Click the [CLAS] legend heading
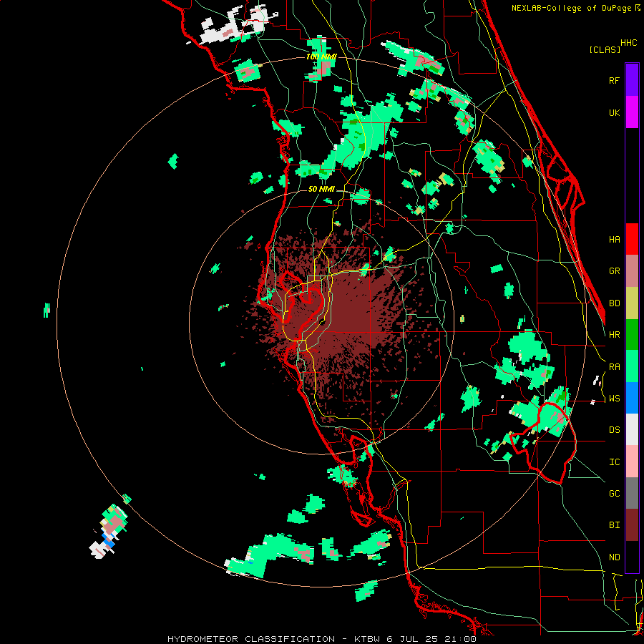The height and width of the screenshot is (644, 644). tap(605, 49)
